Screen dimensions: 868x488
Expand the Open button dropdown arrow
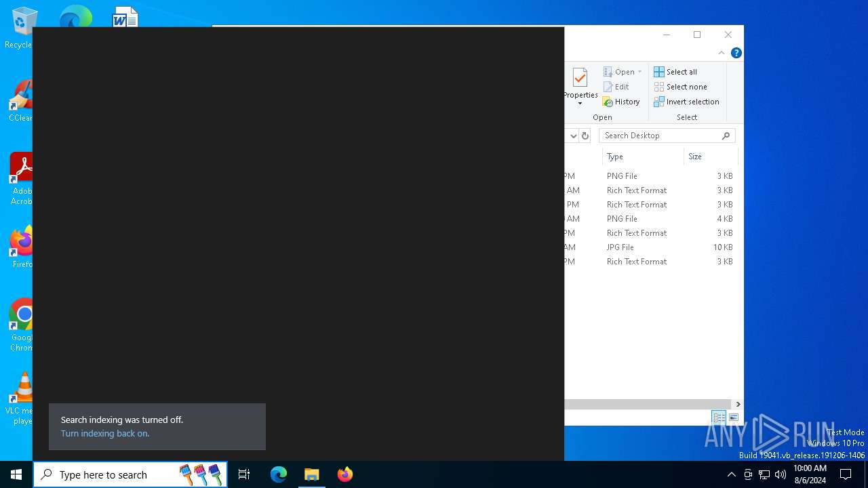(639, 72)
